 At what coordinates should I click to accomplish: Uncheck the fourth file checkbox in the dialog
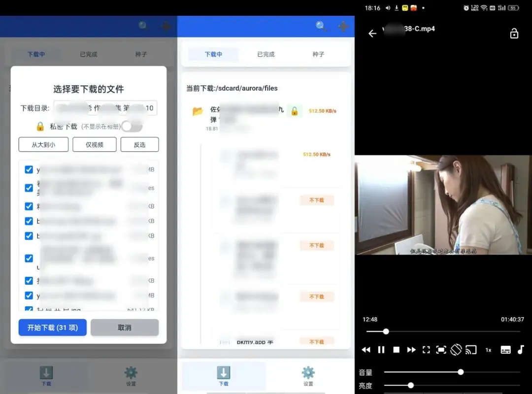point(29,221)
